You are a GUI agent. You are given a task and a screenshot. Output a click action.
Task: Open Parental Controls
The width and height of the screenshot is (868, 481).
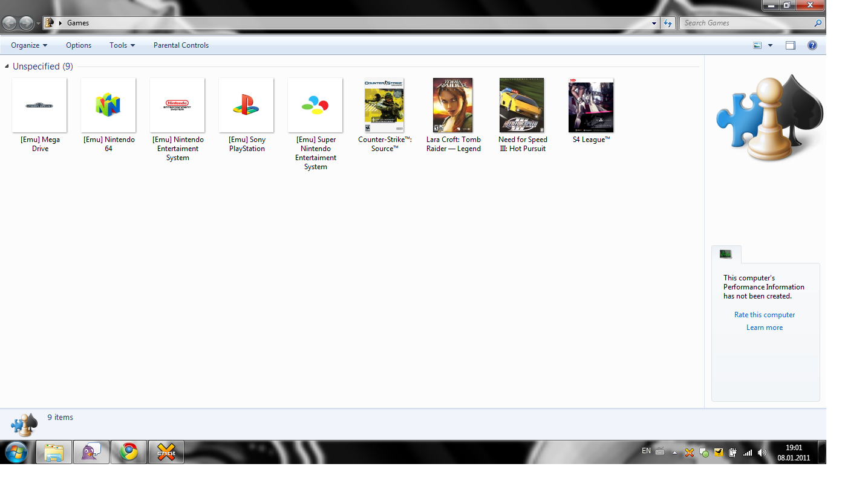(x=181, y=45)
